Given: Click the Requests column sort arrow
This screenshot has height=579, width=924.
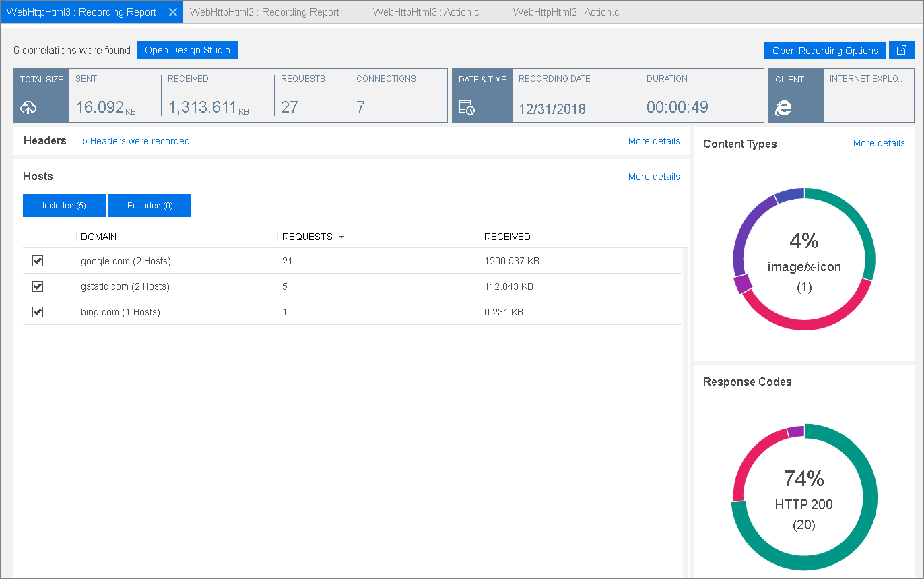Looking at the screenshot, I should pos(341,237).
